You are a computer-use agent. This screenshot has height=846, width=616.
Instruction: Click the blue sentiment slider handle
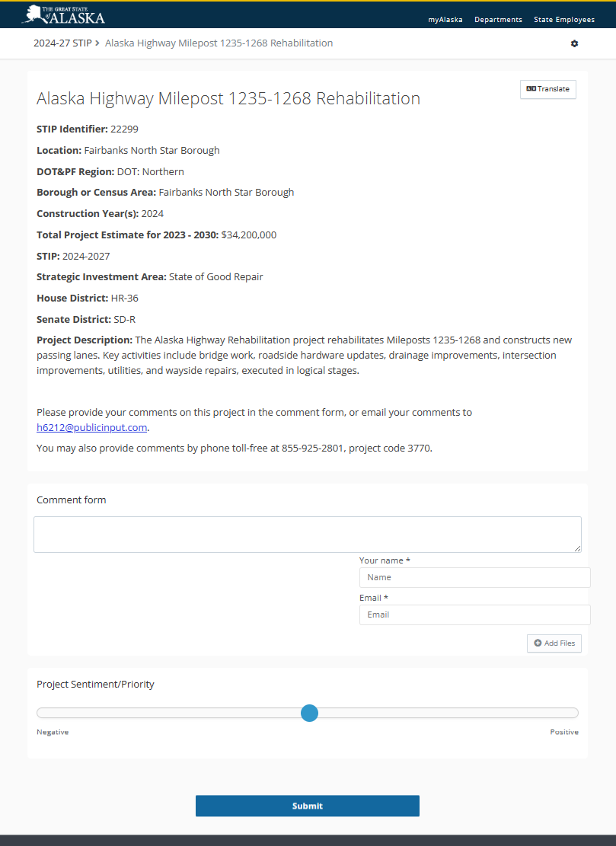coord(309,714)
